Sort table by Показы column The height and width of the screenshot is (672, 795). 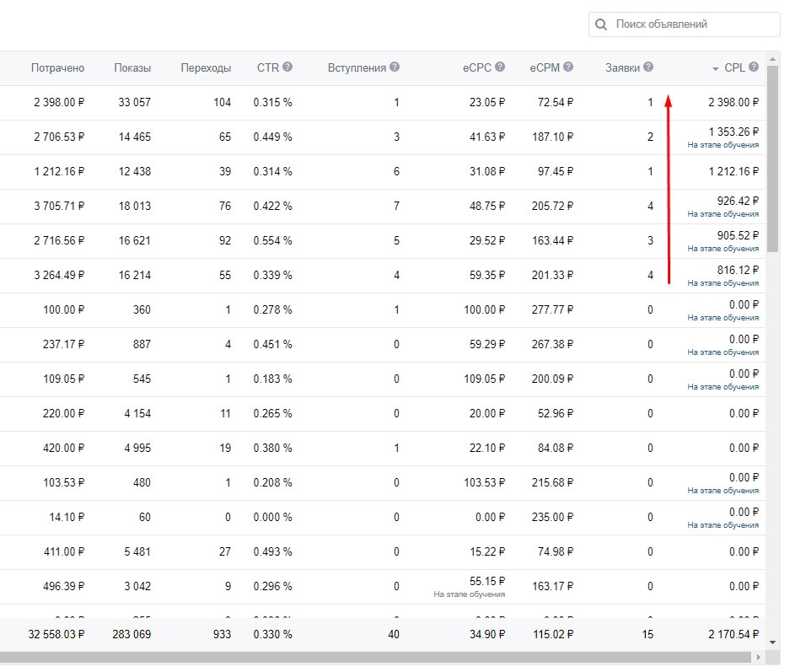point(132,68)
